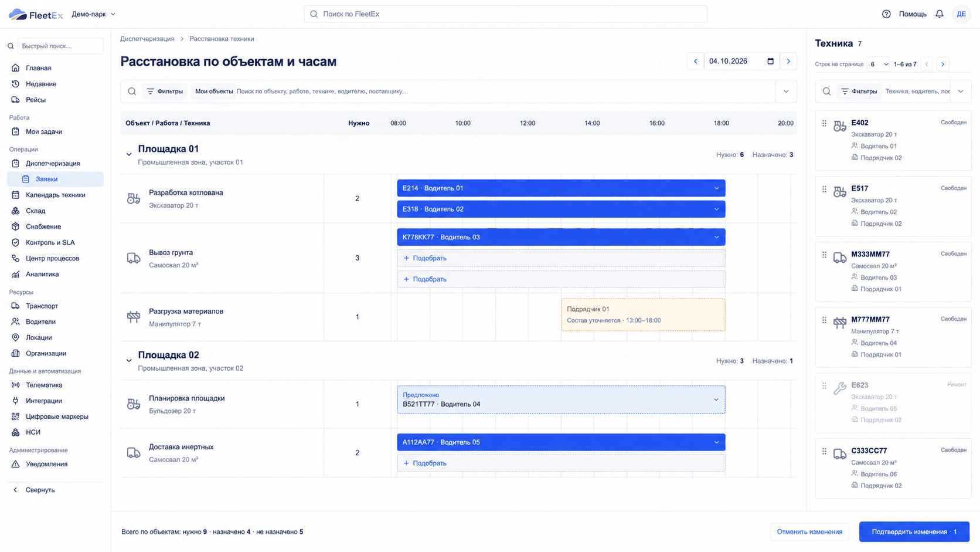Image resolution: width=980 pixels, height=552 pixels.
Task: Open the ДЕ user avatar
Action: 961,14
